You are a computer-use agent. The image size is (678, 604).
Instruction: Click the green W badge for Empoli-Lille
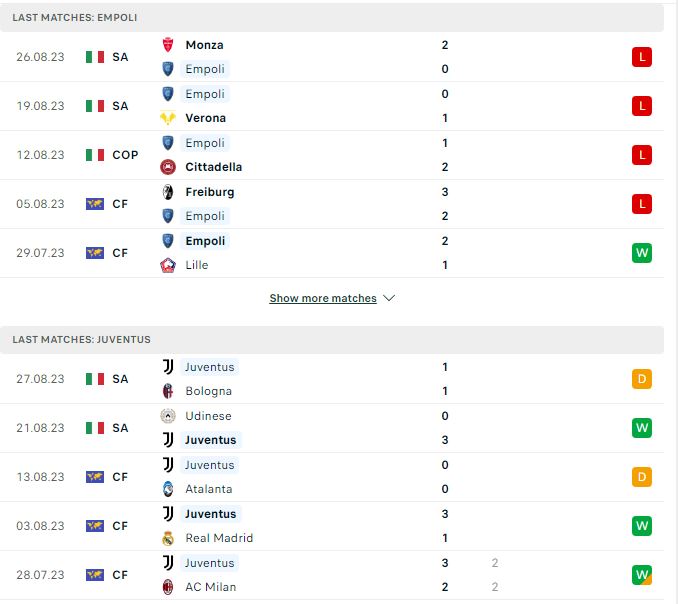pos(642,253)
